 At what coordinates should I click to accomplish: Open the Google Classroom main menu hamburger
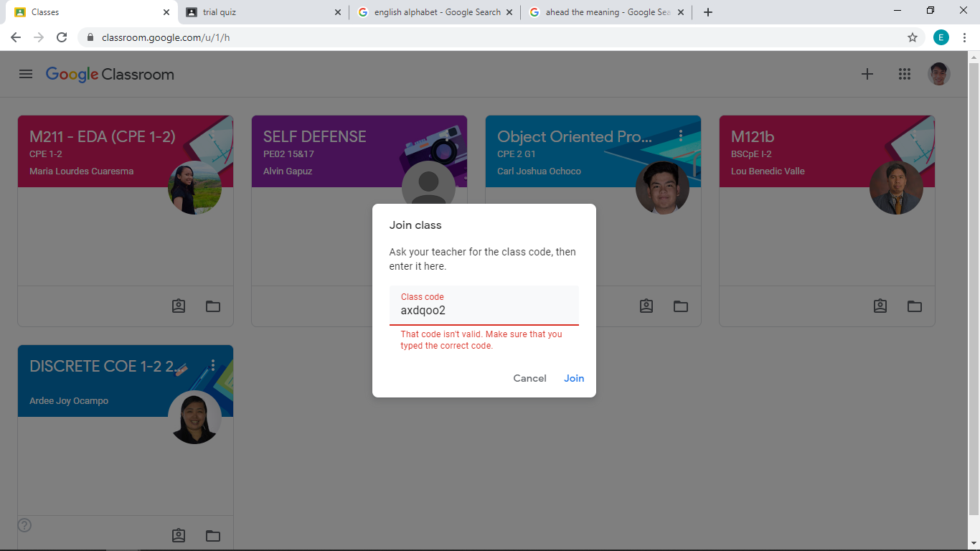[26, 74]
